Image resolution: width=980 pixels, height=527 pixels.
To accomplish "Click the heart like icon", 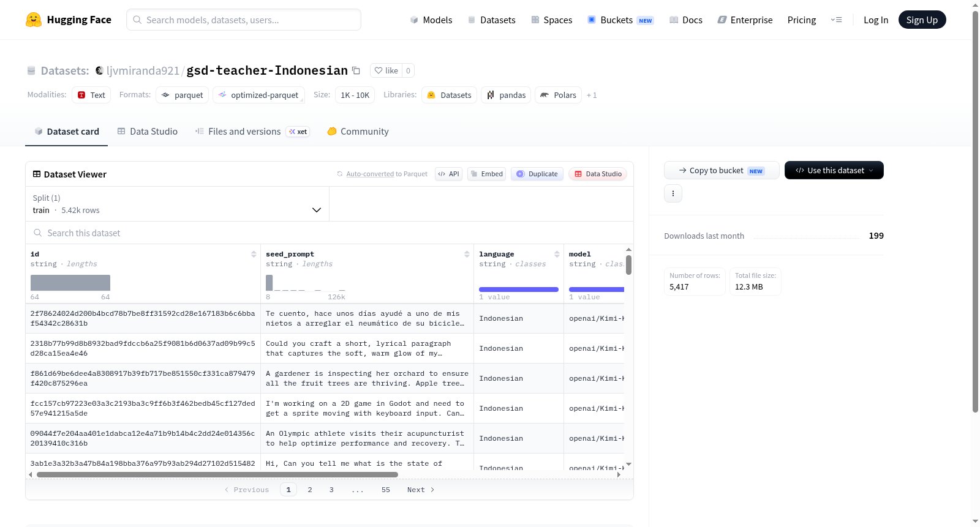I will (x=379, y=70).
